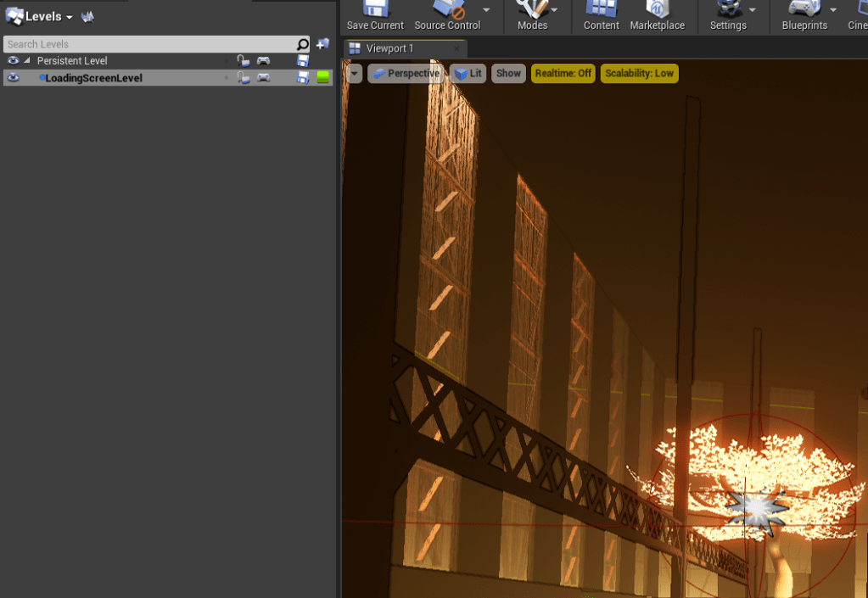Click the Realtime: Off warning button
The image size is (868, 598).
tap(563, 74)
